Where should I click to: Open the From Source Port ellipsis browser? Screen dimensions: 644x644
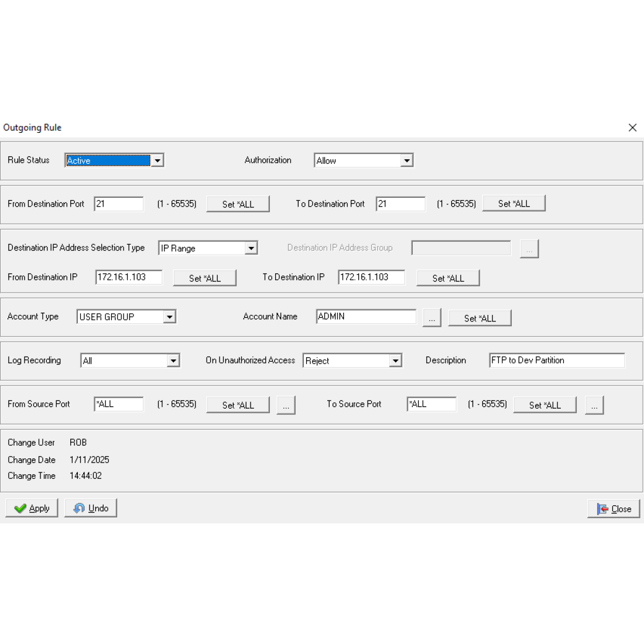pos(286,405)
